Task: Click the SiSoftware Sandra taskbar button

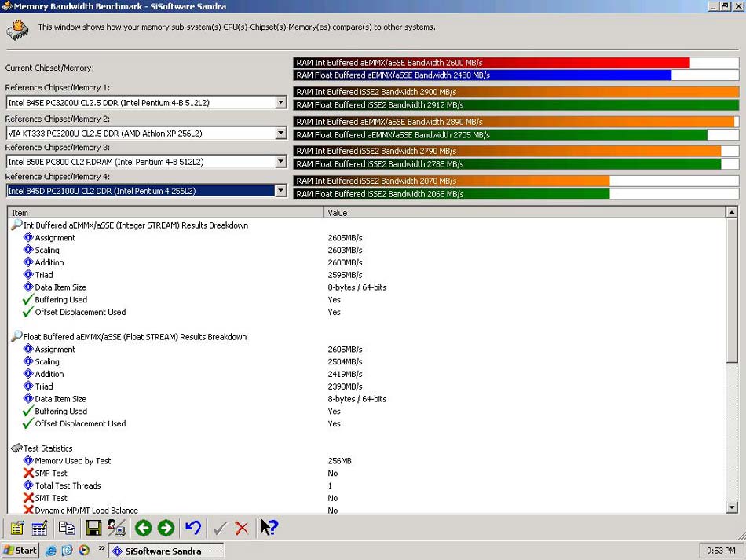Action: click(x=166, y=551)
